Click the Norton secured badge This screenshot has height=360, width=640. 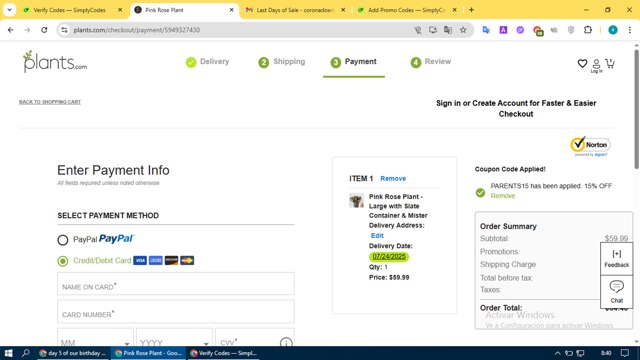click(x=590, y=146)
